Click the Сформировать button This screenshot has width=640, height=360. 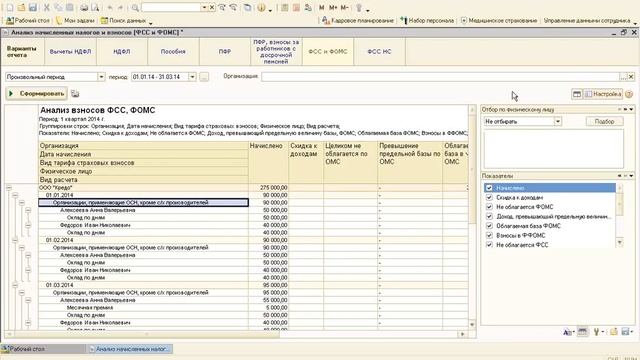click(37, 94)
